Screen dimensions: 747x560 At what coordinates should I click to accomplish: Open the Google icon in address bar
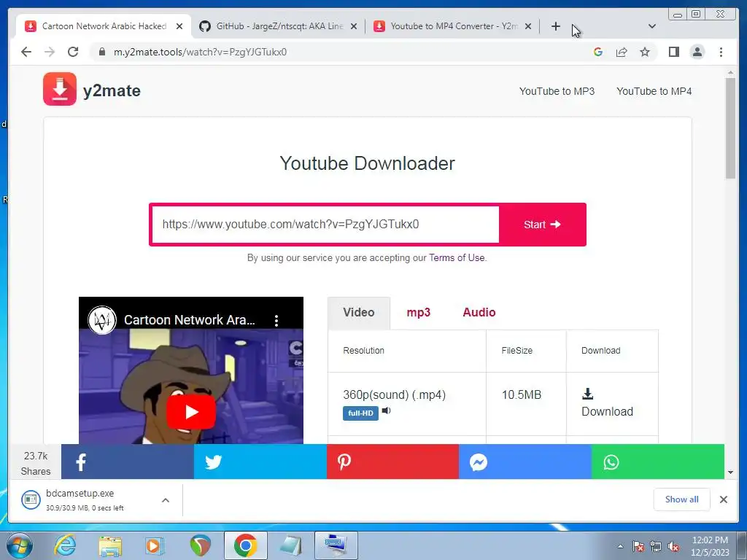(598, 52)
